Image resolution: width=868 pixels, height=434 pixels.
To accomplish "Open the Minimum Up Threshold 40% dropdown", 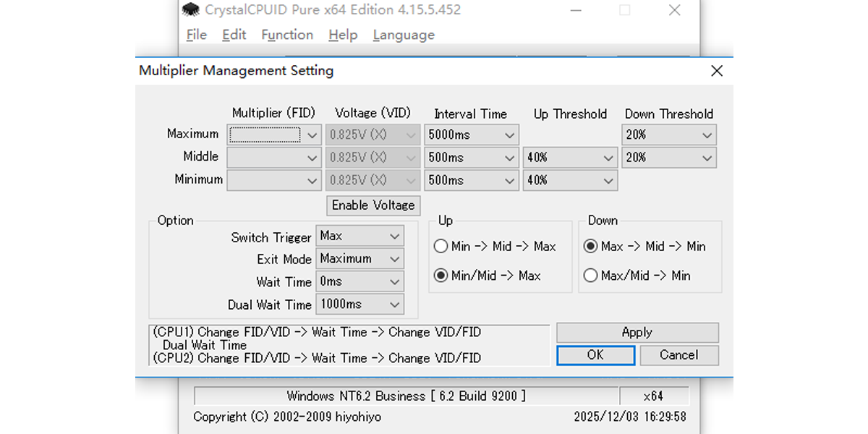I will click(x=570, y=180).
